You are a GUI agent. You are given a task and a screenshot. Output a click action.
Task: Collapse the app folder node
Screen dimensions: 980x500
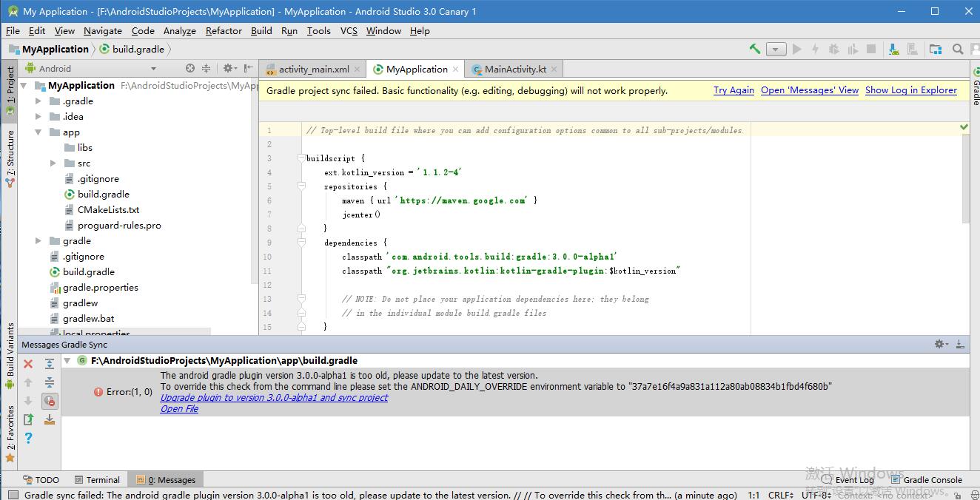pyautogui.click(x=38, y=132)
